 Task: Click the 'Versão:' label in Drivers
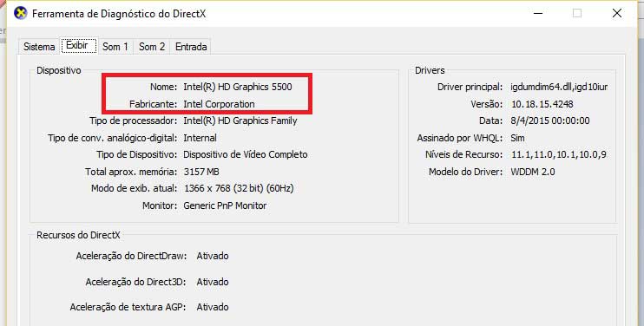click(x=487, y=104)
